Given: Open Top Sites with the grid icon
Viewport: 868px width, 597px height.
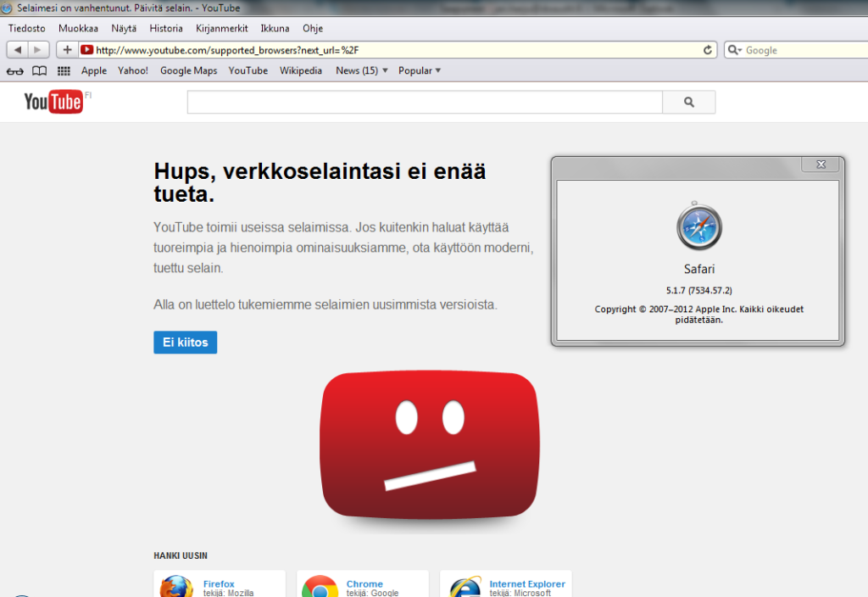Looking at the screenshot, I should click(x=63, y=70).
